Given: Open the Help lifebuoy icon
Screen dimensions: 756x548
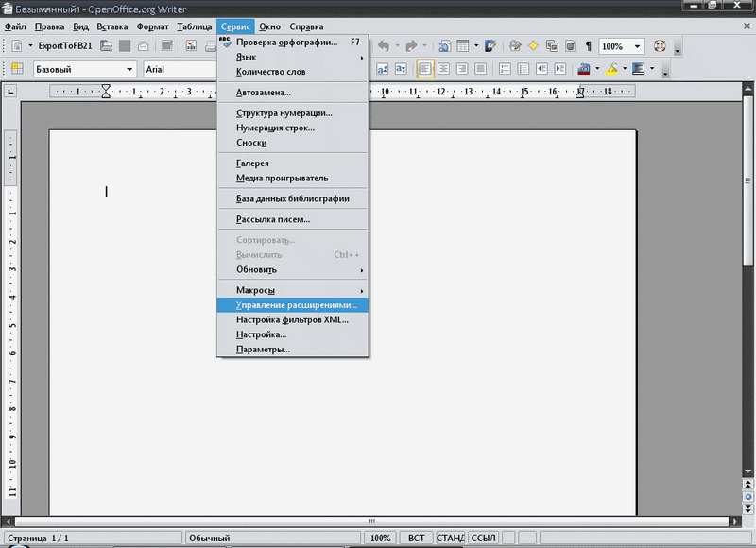Looking at the screenshot, I should pyautogui.click(x=660, y=45).
